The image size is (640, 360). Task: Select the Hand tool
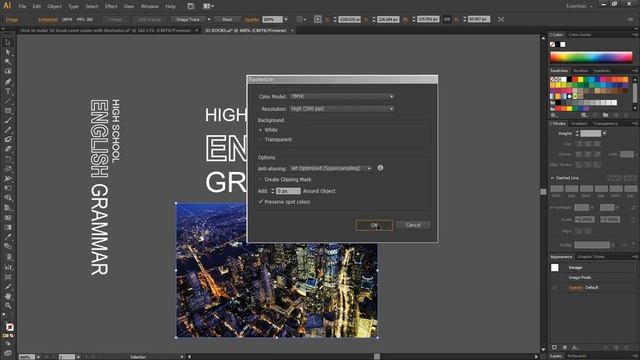tap(8, 296)
